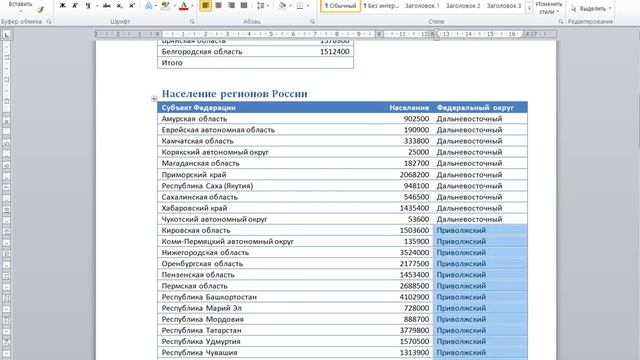
Task: Apply Заголовок 1 style
Action: pos(422,6)
